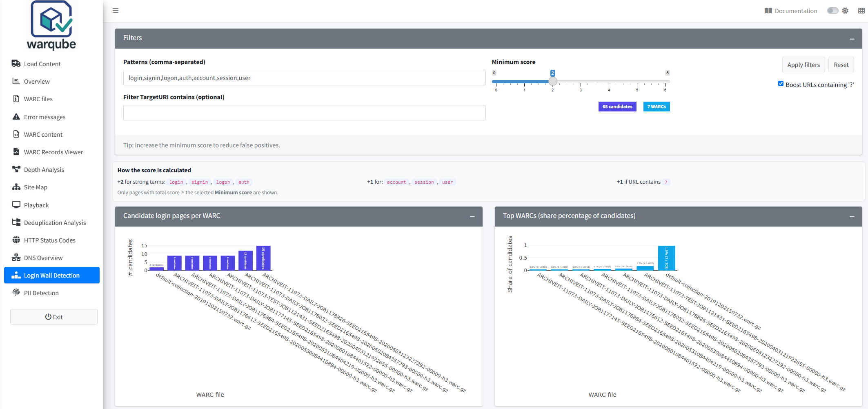Click the 65 candidates badge
Viewport: 868px width, 409px height.
(617, 107)
